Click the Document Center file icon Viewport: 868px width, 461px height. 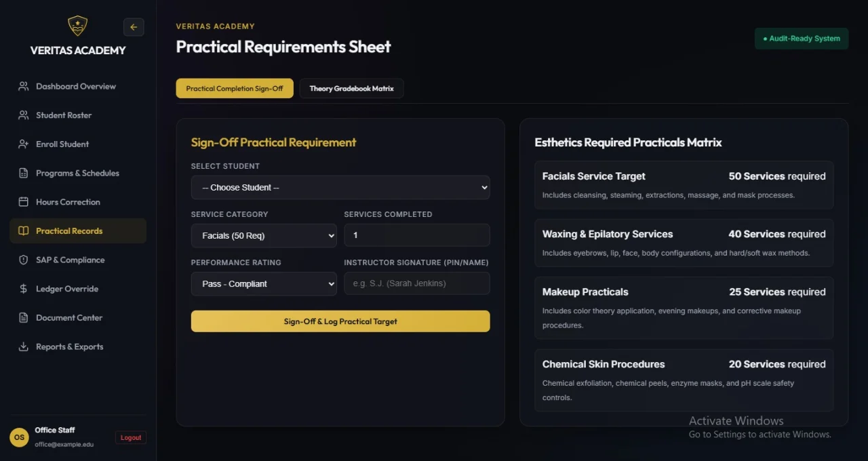24,318
